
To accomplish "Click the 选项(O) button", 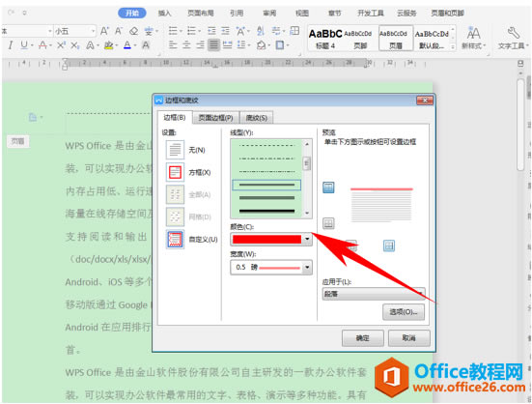I will coord(404,312).
